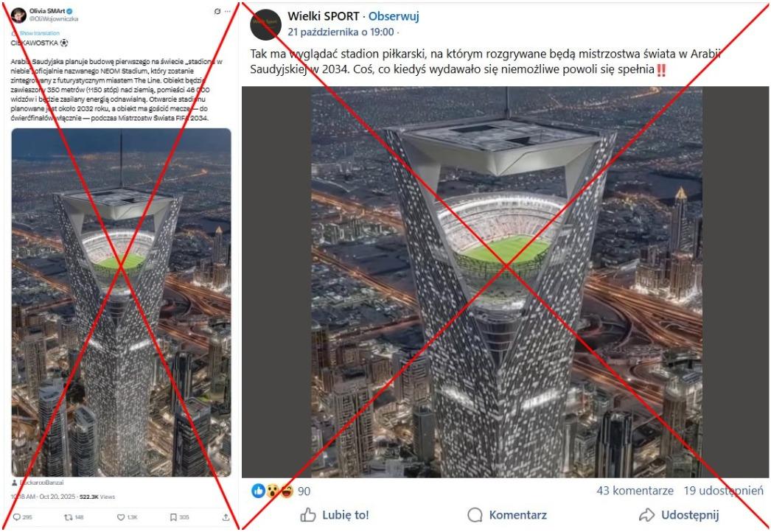Click the Komentarz button

tap(507, 515)
